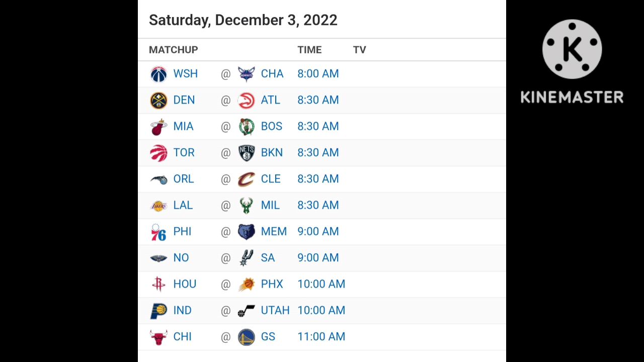
Task: Click the TV column header
Action: pos(359,50)
